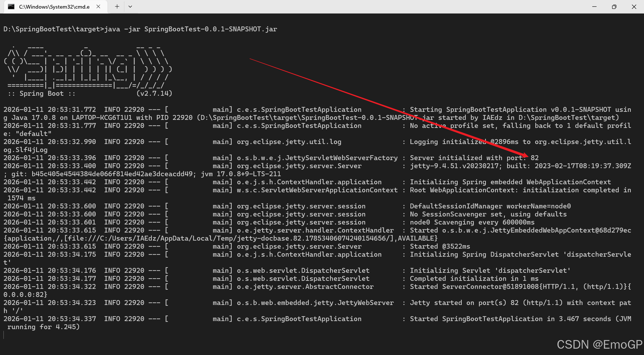Click the CSDN @EmoGP watermark
Viewport: 644px width, 355px height.
(599, 344)
